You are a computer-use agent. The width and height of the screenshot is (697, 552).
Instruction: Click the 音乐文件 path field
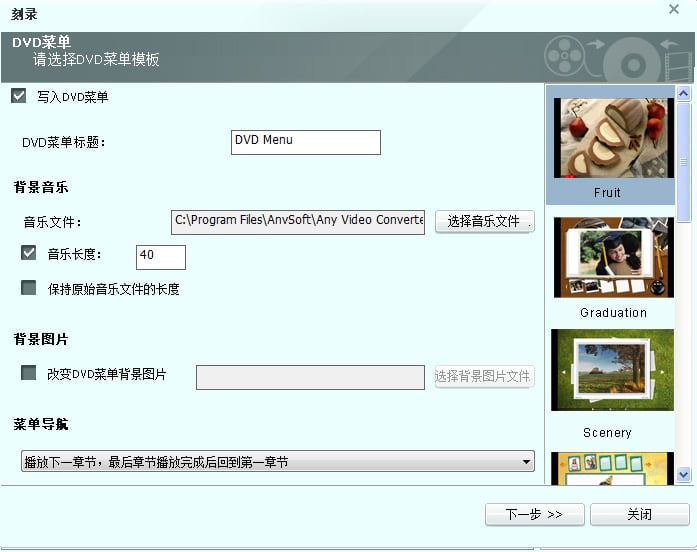point(298,222)
